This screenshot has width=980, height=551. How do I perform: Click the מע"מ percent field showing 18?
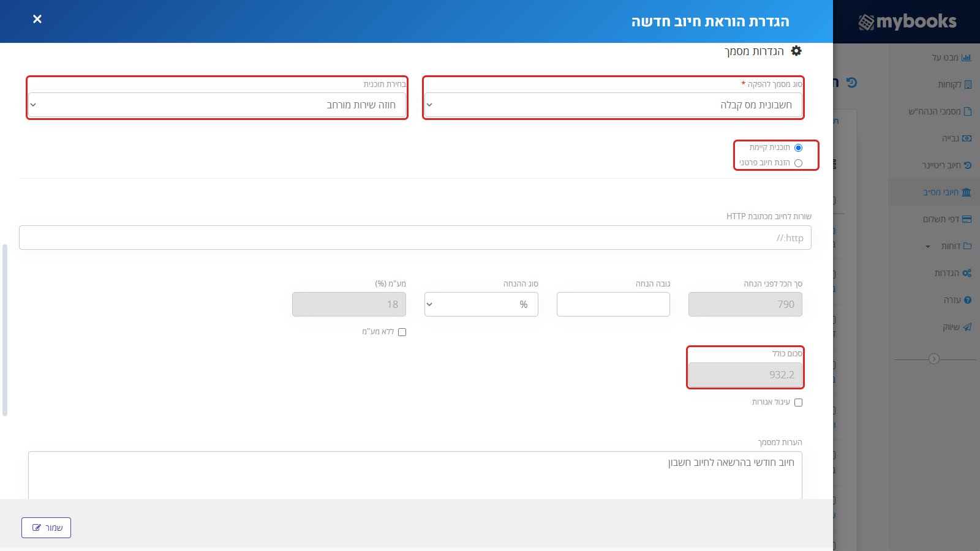[349, 304]
